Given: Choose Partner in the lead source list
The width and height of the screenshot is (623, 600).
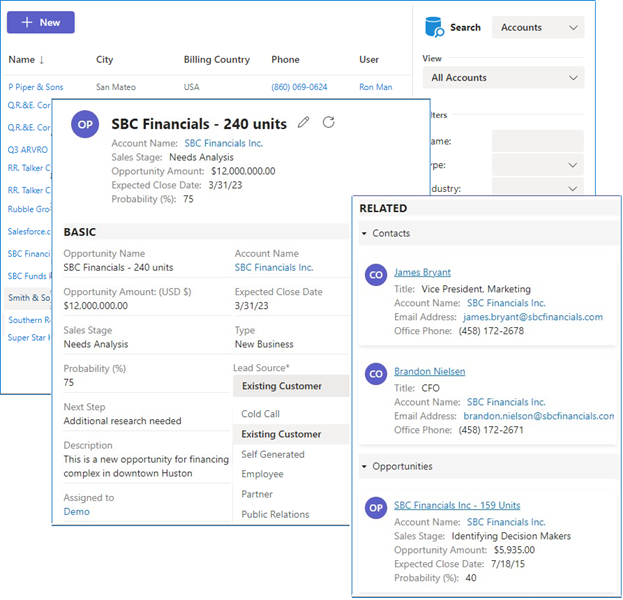Looking at the screenshot, I should (257, 494).
